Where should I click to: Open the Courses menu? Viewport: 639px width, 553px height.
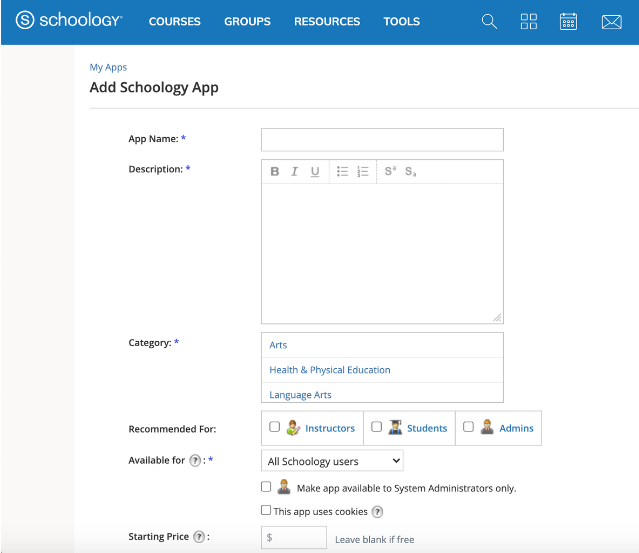(174, 21)
